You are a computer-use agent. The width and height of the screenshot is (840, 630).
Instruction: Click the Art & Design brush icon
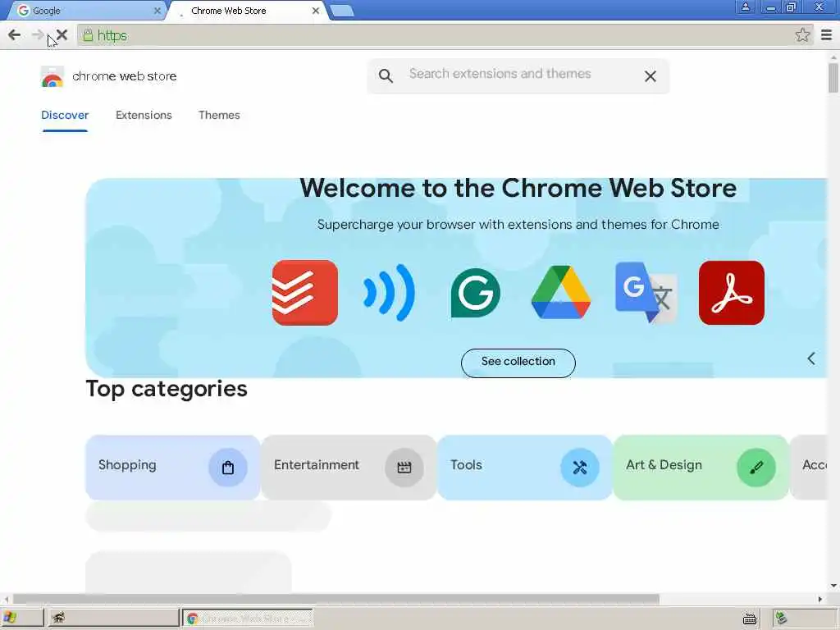(x=756, y=467)
